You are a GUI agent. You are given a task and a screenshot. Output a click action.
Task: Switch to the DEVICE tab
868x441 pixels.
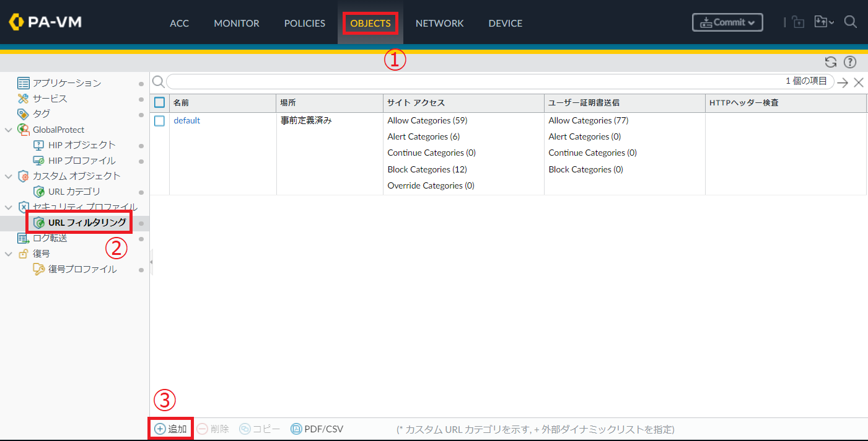(505, 23)
